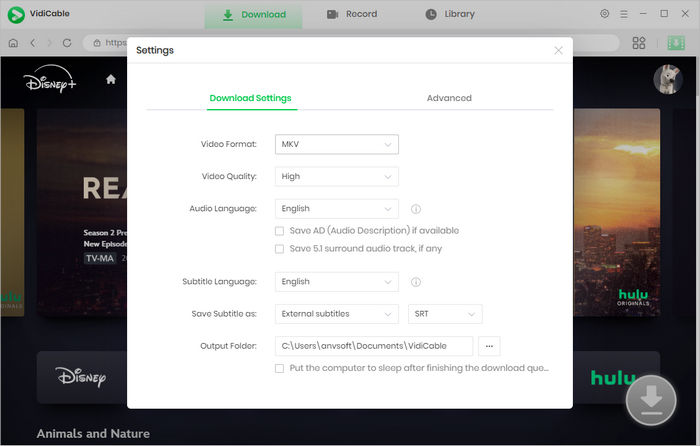Open the Library tab
Screen dimensions: 700x446
coord(450,14)
